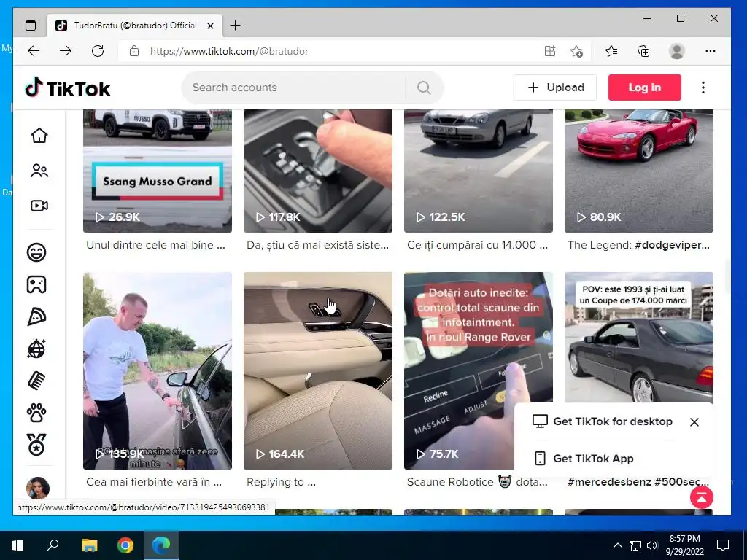Open the man touching car door video
747x560 pixels.
point(158,370)
